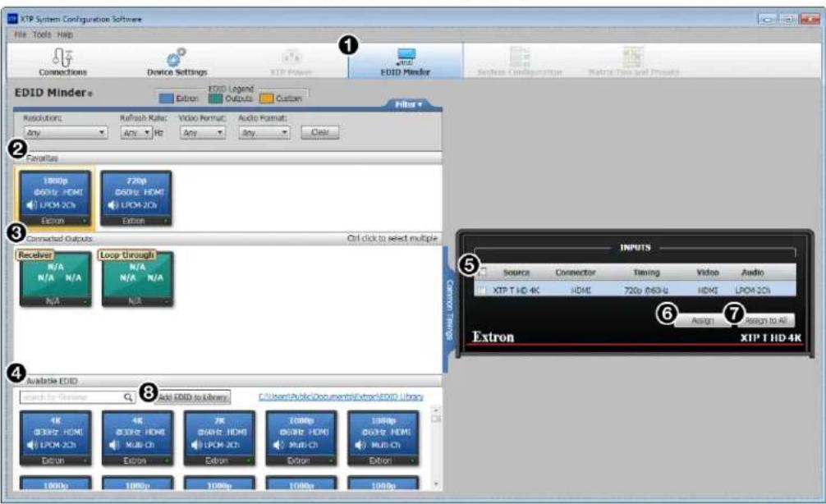
Task: Collapse the Favorites section header
Action: pyautogui.click(x=228, y=158)
